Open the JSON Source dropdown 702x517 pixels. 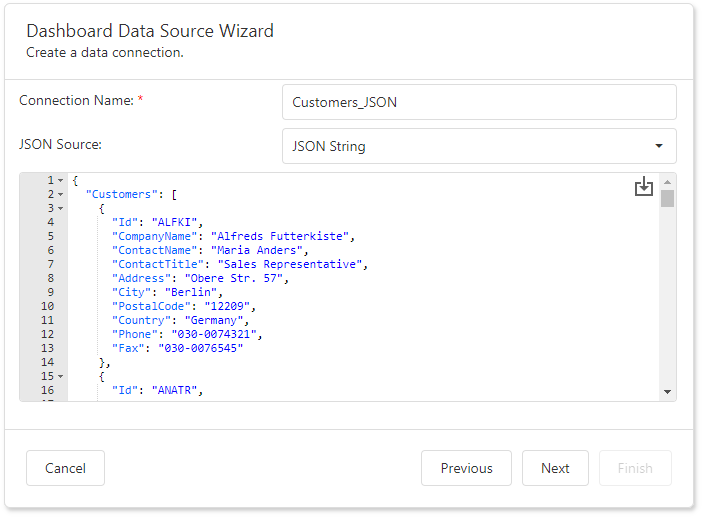click(x=479, y=146)
